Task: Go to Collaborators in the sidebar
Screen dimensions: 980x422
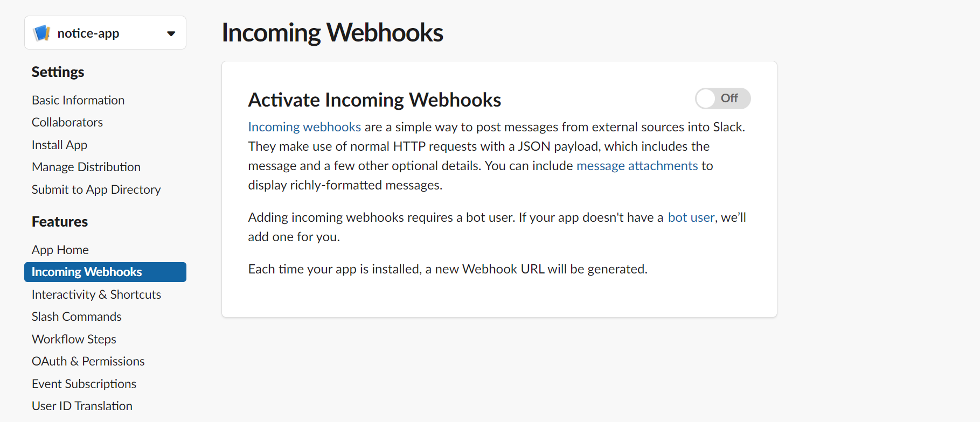Action: point(67,122)
